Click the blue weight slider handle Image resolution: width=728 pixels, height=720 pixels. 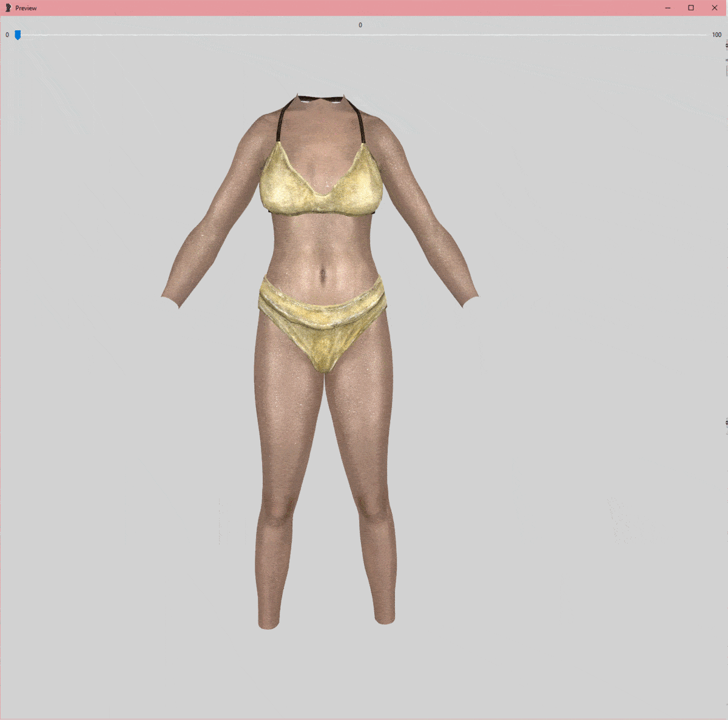click(x=18, y=35)
